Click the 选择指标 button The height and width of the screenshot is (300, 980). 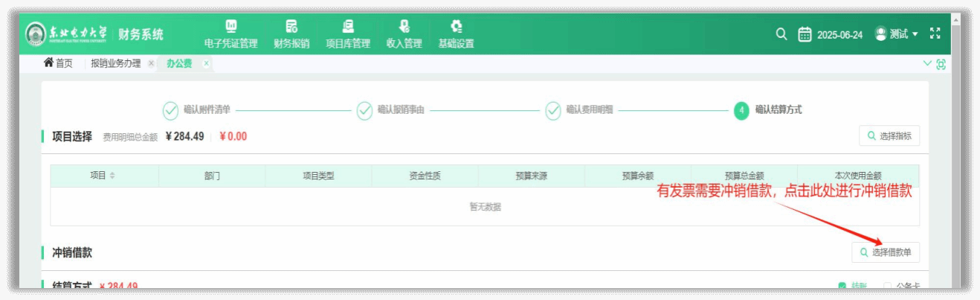pos(889,136)
